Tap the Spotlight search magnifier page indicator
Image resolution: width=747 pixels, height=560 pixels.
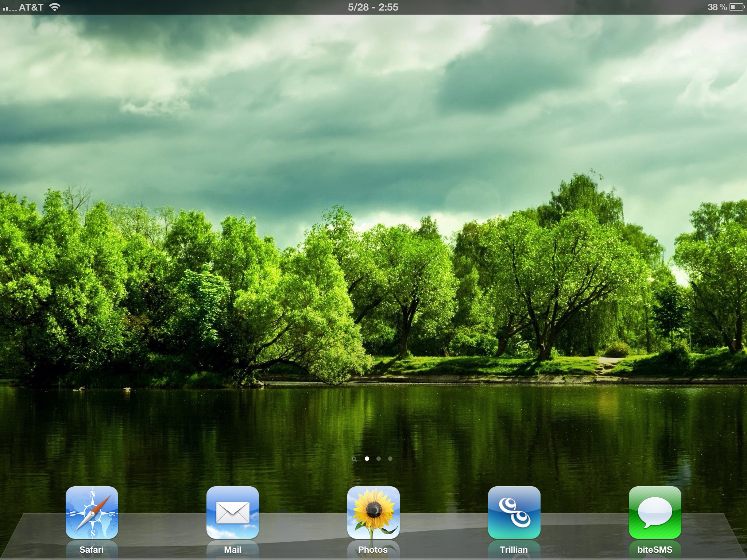click(x=354, y=459)
